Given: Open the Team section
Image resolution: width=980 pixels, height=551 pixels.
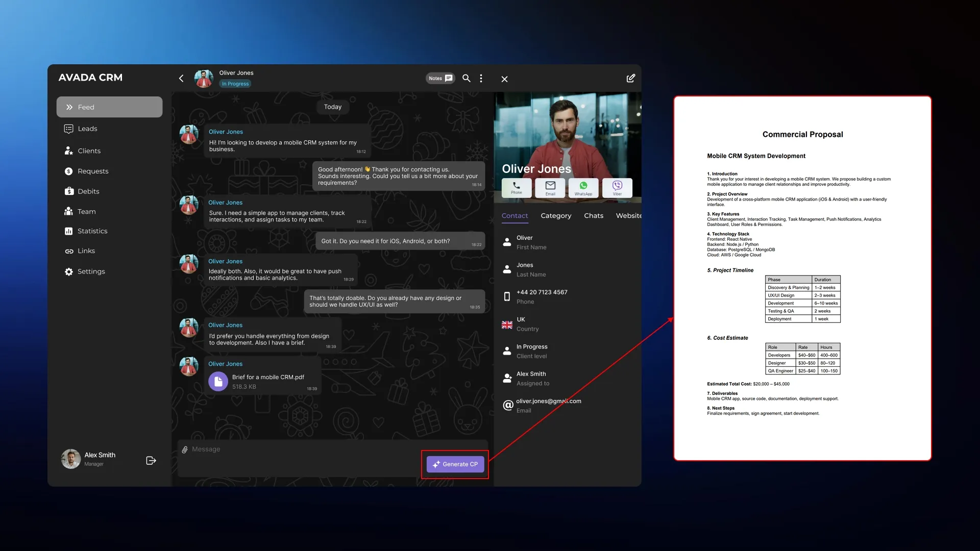Looking at the screenshot, I should tap(86, 211).
